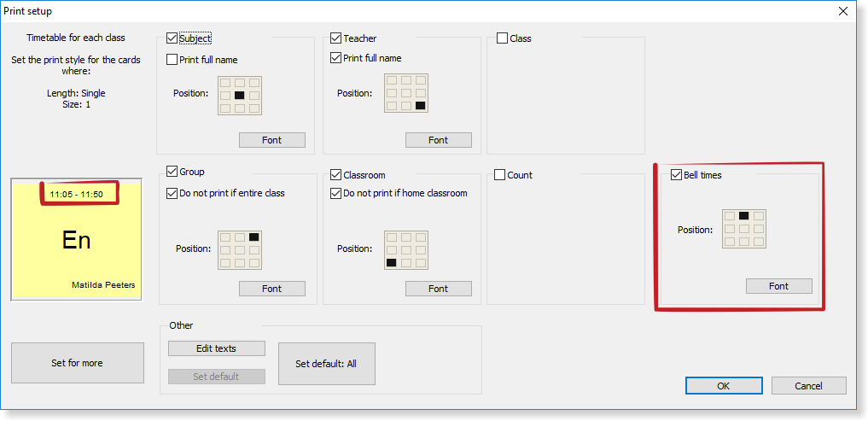Image resolution: width=868 pixels, height=421 pixels.
Task: Open Font settings for Subject
Action: 271,140
